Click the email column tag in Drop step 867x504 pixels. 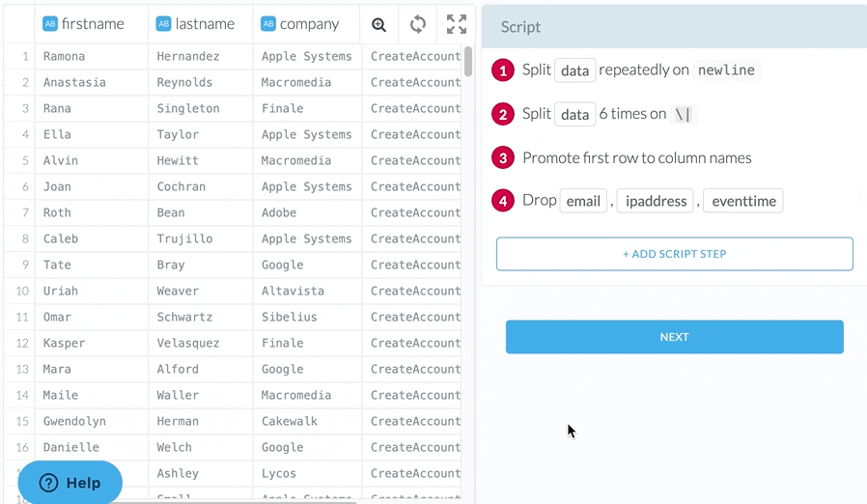(583, 201)
